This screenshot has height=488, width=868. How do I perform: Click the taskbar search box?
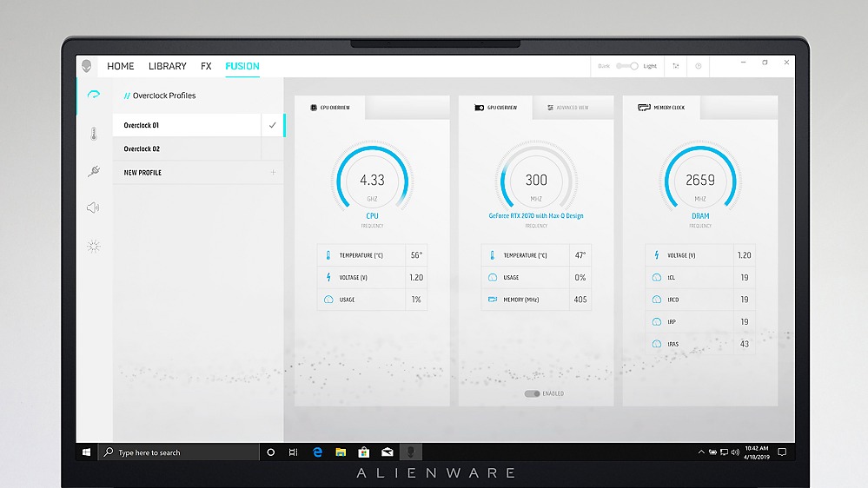click(x=179, y=452)
